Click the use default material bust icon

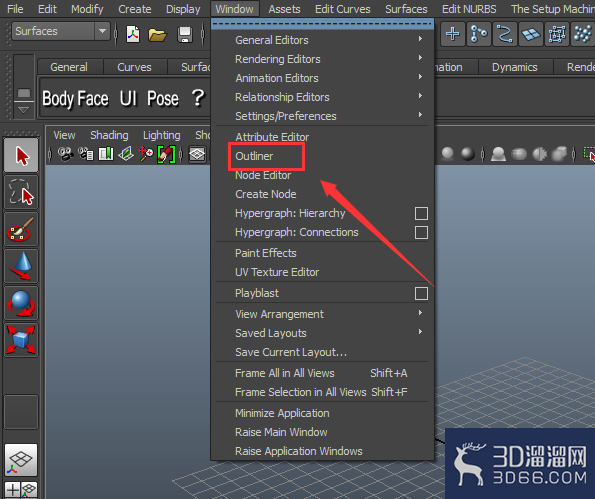click(498, 154)
